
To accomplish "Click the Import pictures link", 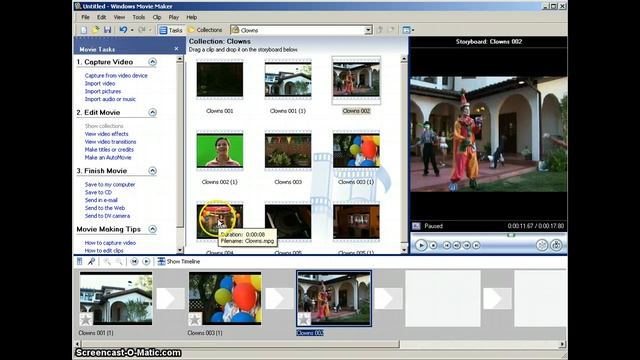I will pos(103,91).
